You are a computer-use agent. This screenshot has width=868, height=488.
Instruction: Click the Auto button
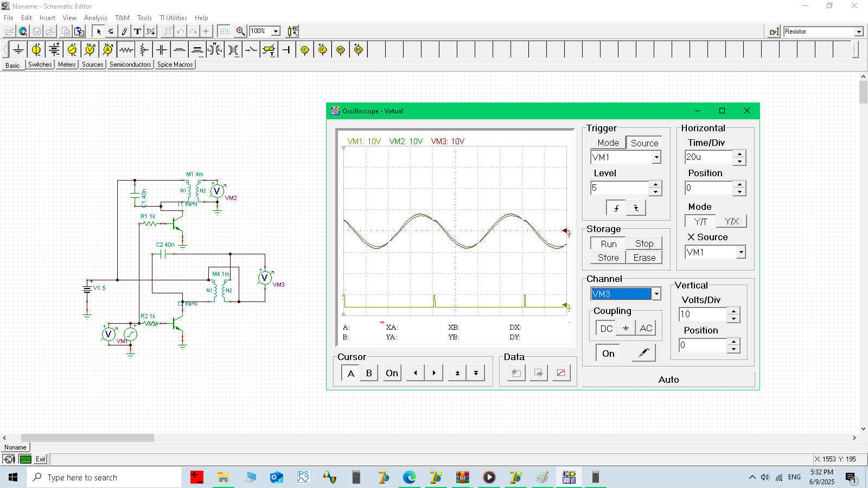[668, 380]
